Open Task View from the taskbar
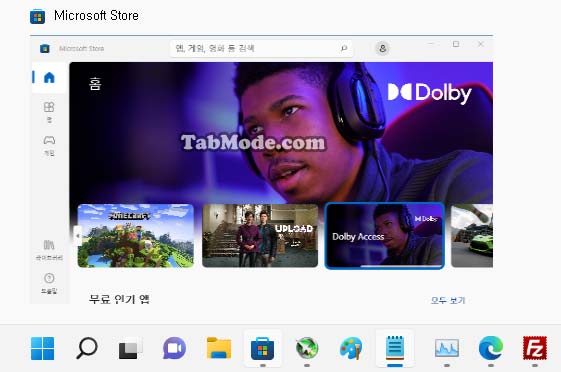This screenshot has height=372, width=561. [x=130, y=348]
